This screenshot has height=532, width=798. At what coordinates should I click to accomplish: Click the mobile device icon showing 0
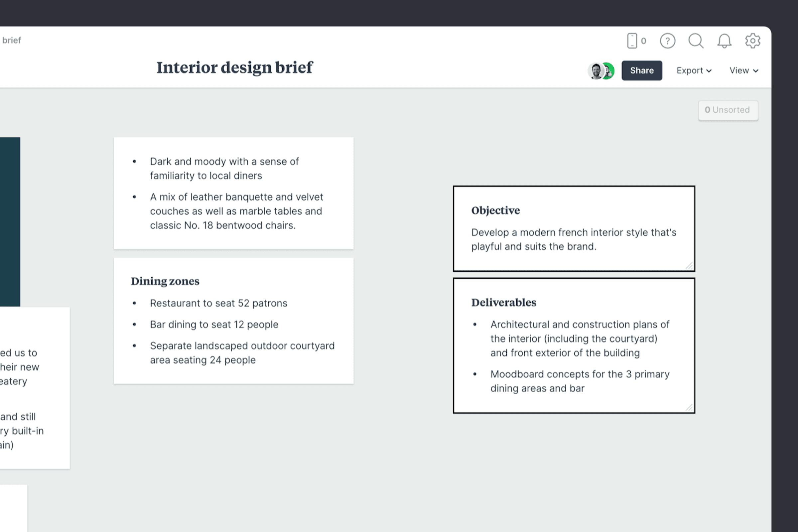pos(636,40)
